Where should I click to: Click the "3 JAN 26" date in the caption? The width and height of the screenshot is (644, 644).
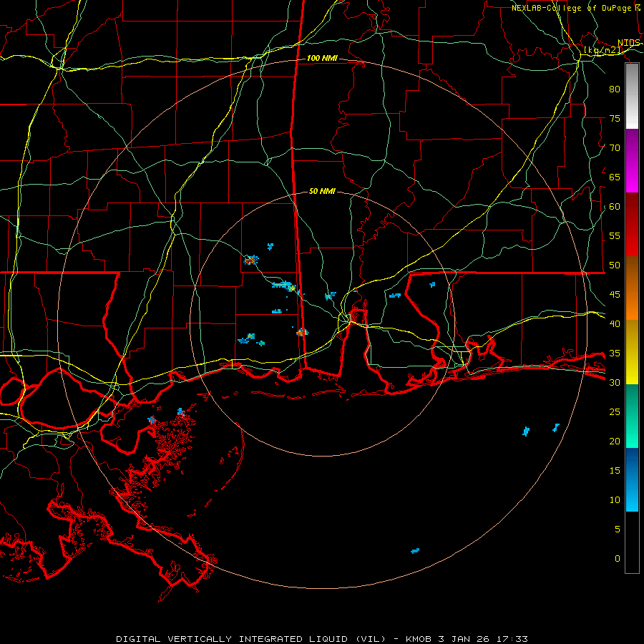464,639
